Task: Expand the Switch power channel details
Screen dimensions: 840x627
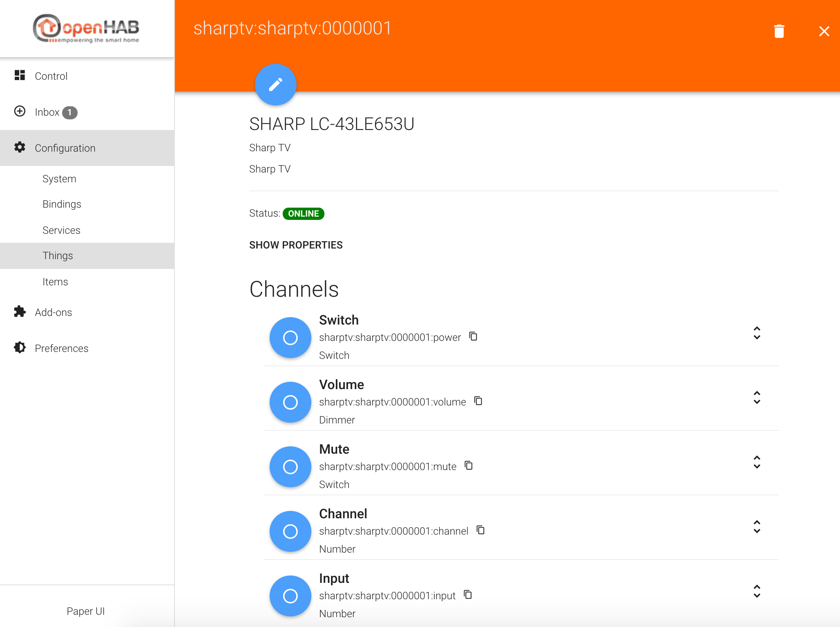Action: point(757,333)
